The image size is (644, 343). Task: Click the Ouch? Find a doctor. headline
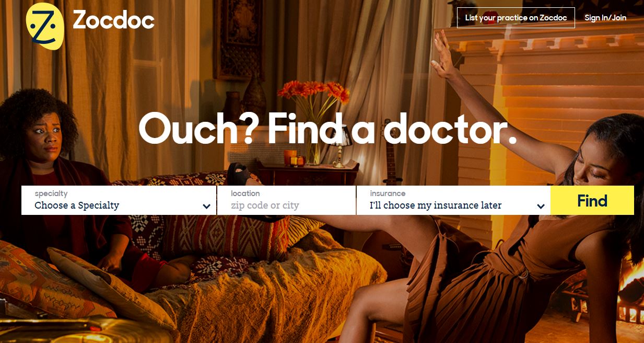click(x=327, y=129)
